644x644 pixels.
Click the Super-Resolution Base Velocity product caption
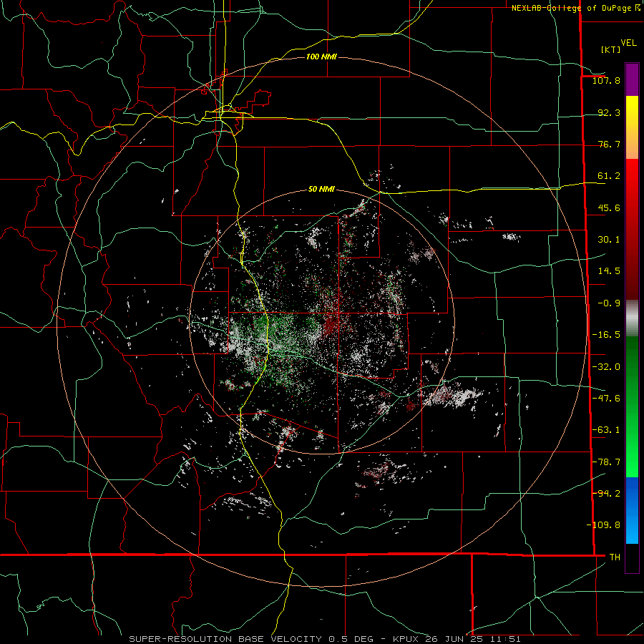[325, 639]
